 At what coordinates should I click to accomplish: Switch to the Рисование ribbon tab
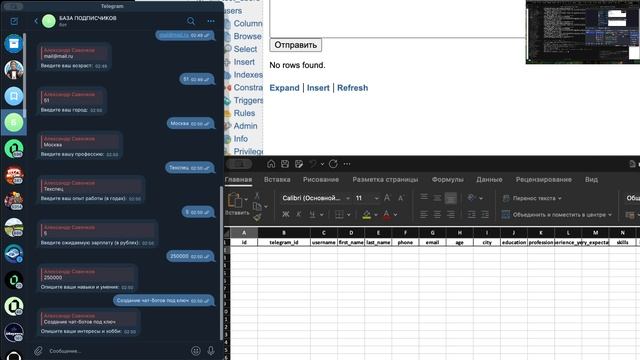point(321,180)
